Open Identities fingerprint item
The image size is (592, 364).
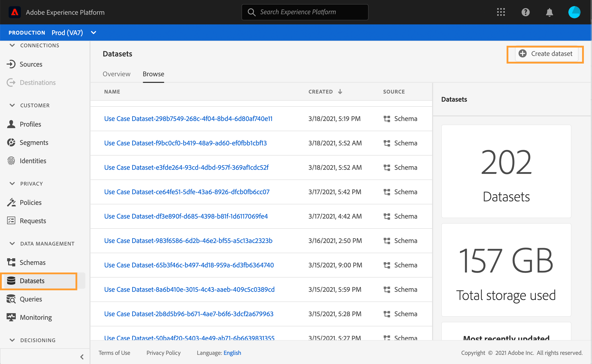33,161
